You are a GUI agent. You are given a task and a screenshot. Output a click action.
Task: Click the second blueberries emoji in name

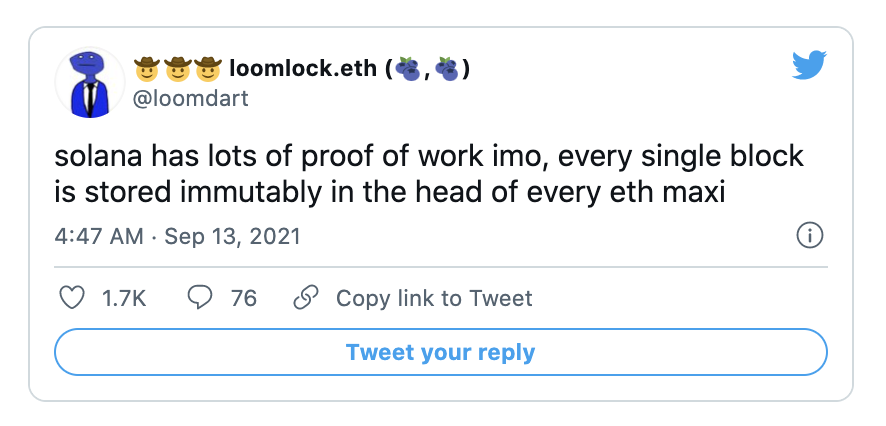(x=447, y=69)
